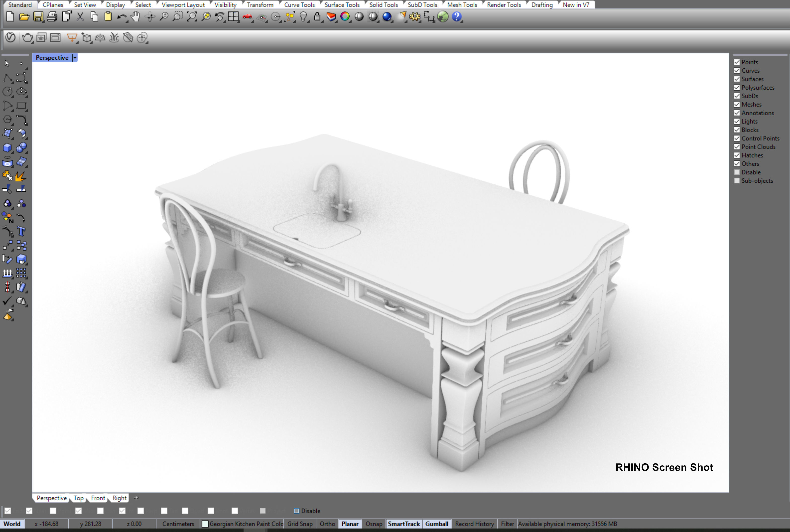
Task: Click the Cut scissors icon
Action: tap(80, 17)
